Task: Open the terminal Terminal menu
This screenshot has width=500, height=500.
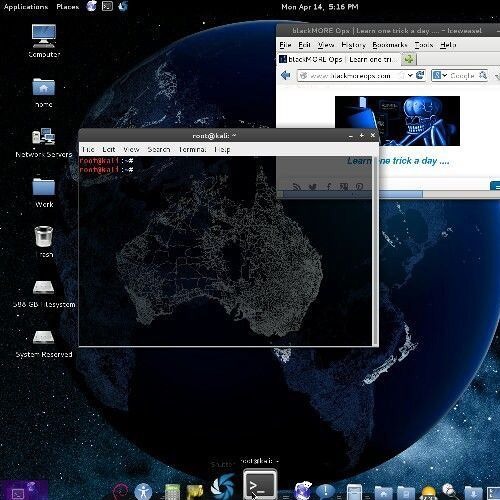Action: pyautogui.click(x=192, y=149)
